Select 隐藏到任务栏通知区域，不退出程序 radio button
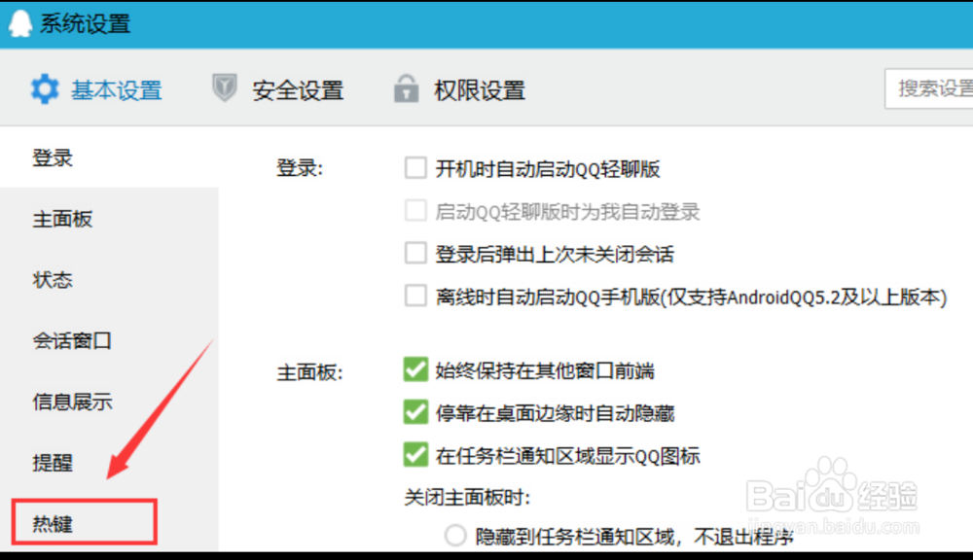The width and height of the screenshot is (973, 560). [454, 535]
